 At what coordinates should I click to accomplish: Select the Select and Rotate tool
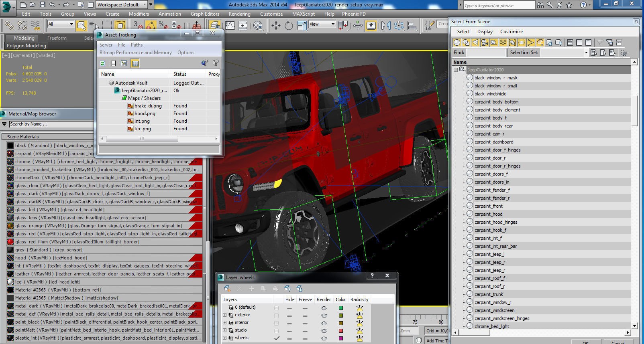(x=289, y=26)
